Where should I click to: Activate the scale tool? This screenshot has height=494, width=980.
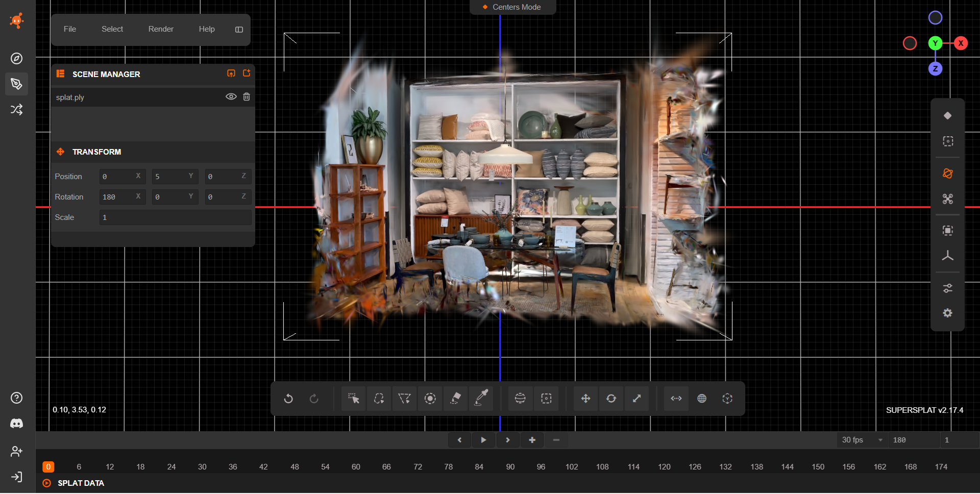pyautogui.click(x=636, y=399)
